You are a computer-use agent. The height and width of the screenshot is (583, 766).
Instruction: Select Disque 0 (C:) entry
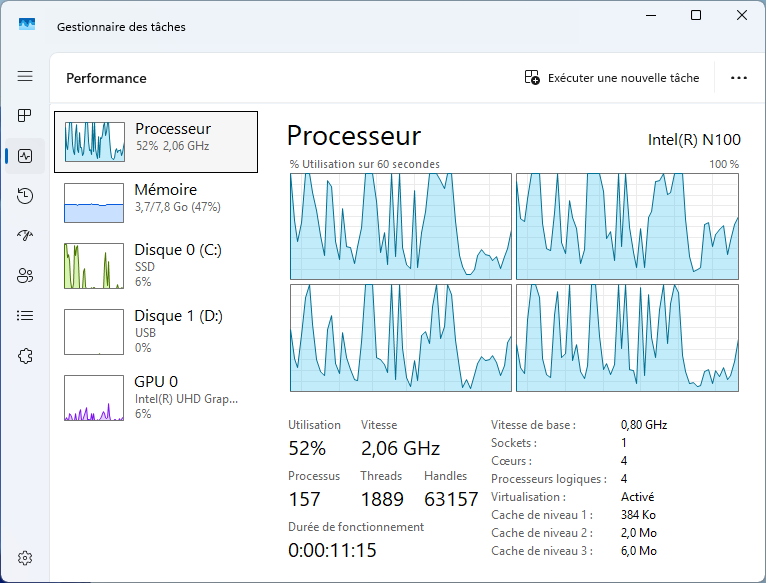156,265
